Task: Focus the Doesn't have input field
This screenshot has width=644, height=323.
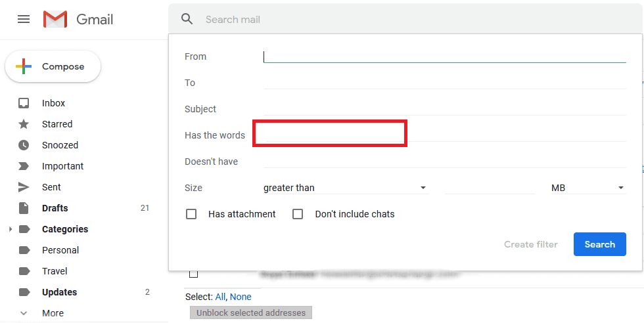Action: (444, 161)
